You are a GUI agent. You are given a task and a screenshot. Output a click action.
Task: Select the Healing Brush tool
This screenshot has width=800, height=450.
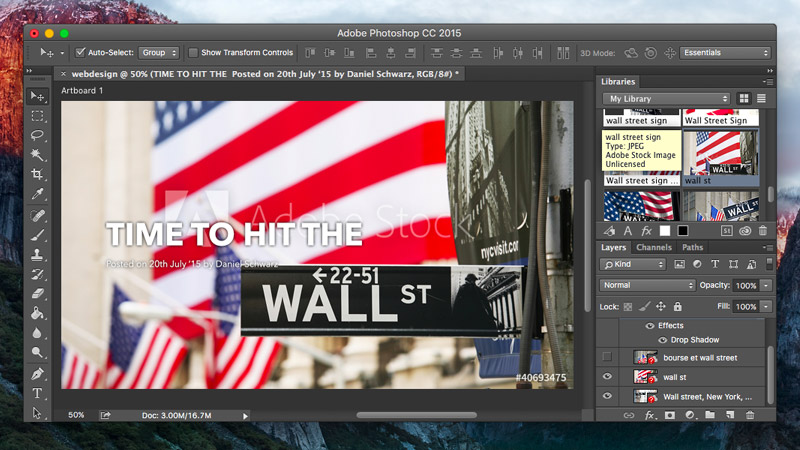click(37, 215)
